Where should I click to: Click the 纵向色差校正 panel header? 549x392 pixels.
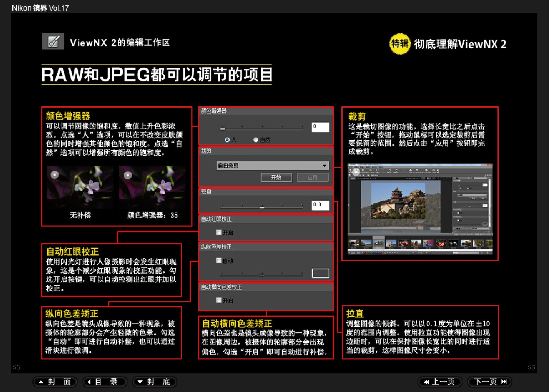click(x=266, y=247)
